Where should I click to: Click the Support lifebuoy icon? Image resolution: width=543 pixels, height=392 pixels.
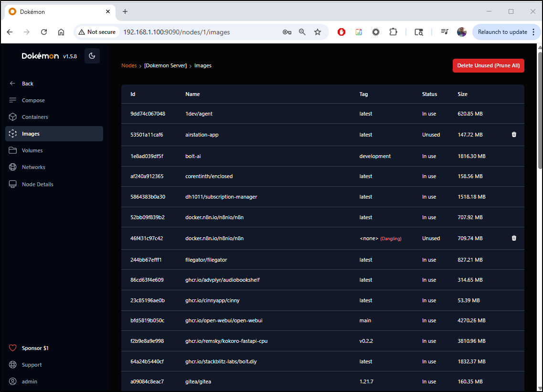pos(13,365)
